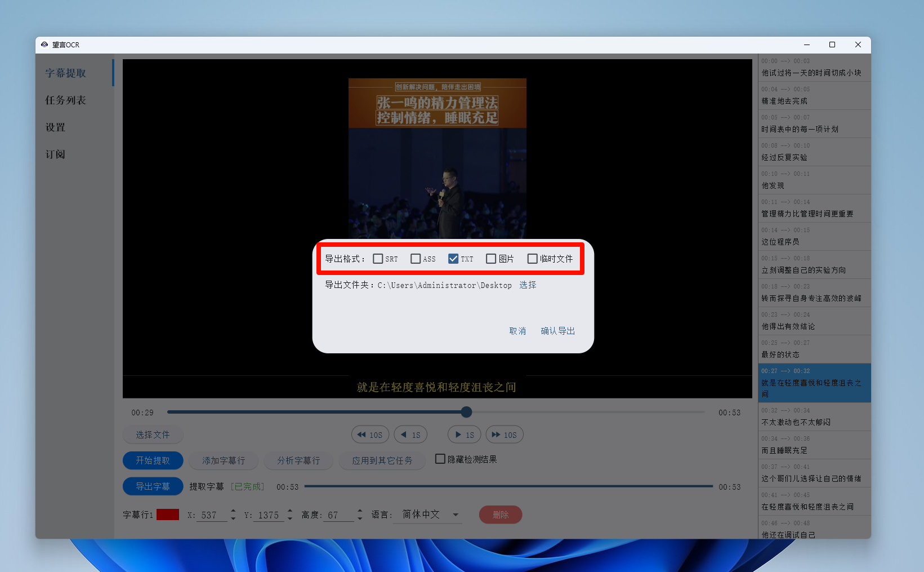Click the 望言OCR app icon in title bar

(44, 45)
